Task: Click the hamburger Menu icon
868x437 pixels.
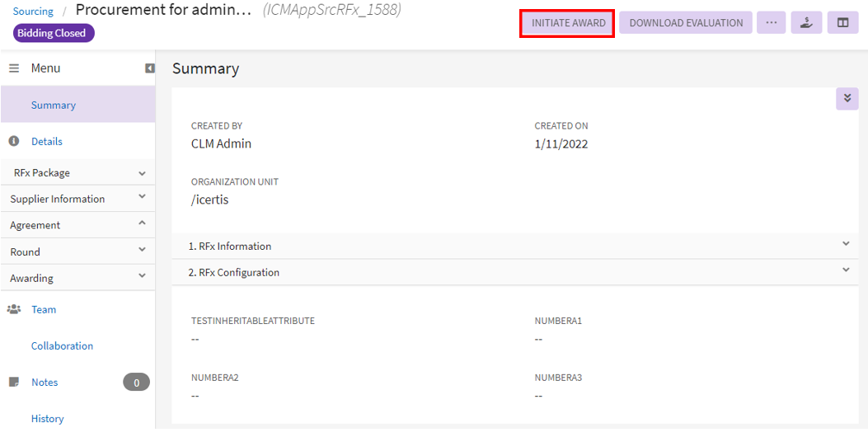Action: [x=14, y=68]
